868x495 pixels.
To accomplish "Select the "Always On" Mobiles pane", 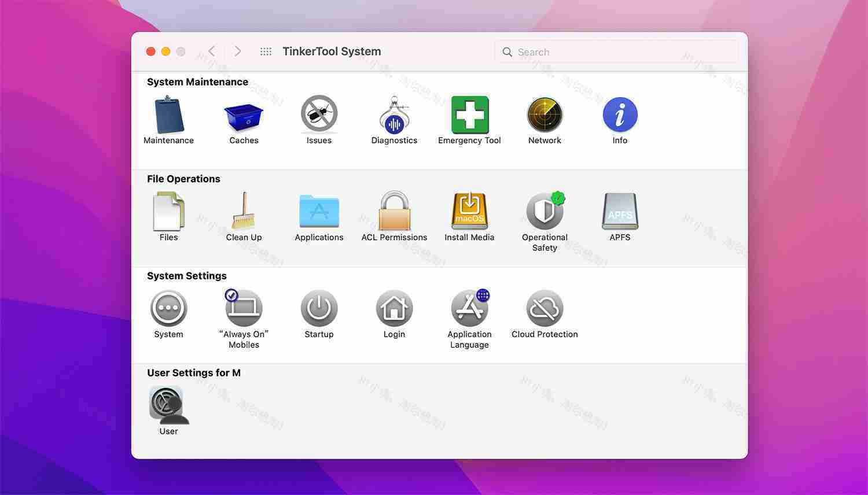I will click(x=244, y=308).
